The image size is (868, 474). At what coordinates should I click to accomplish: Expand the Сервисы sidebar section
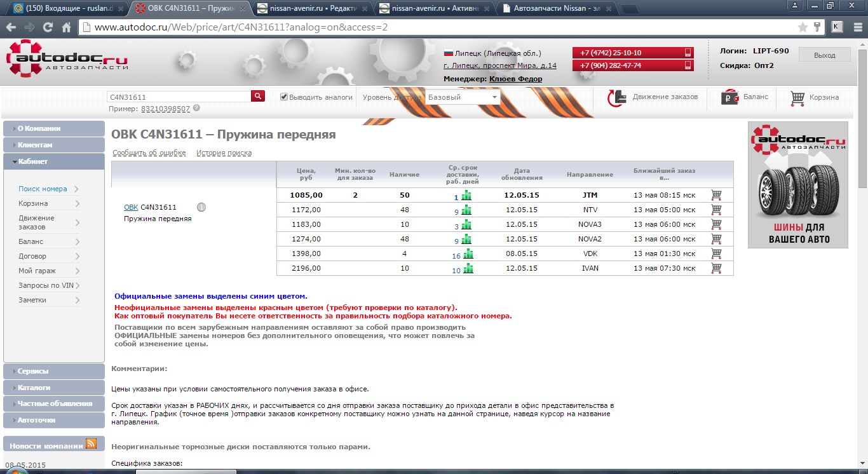54,371
